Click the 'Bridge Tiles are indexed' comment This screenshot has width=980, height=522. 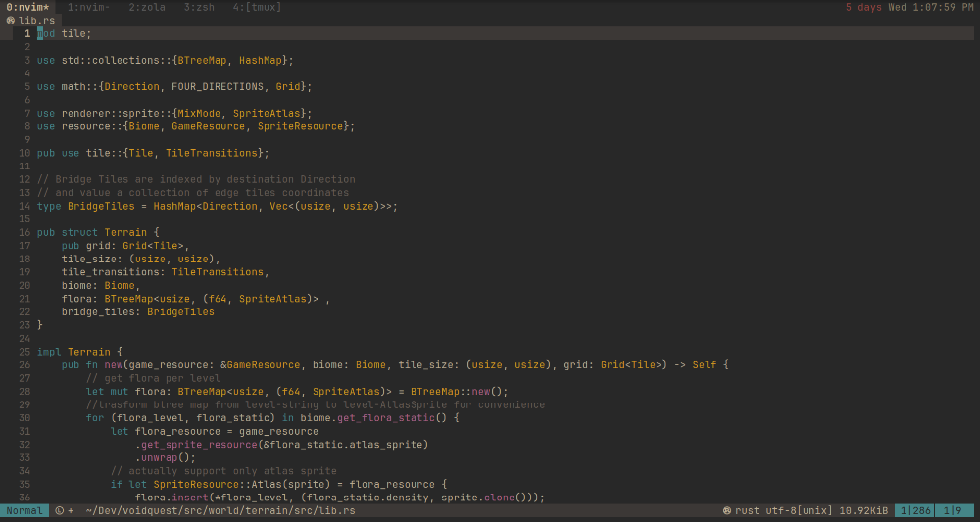click(x=196, y=179)
